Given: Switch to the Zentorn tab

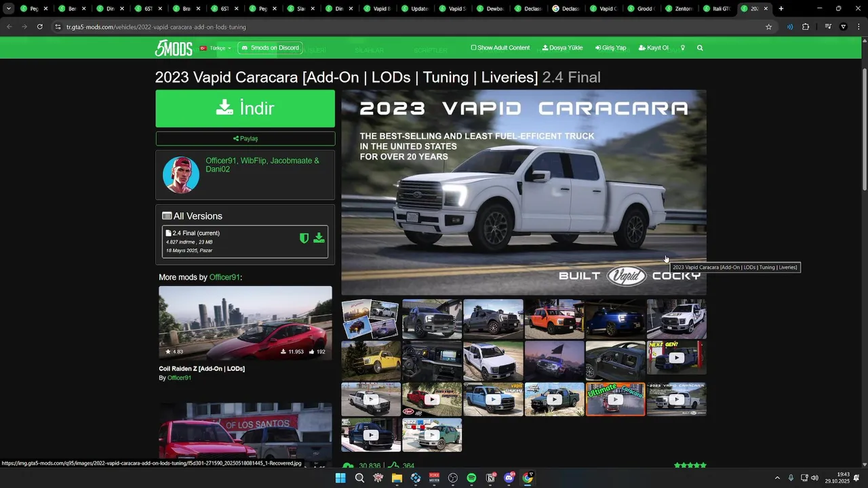Looking at the screenshot, I should point(679,9).
